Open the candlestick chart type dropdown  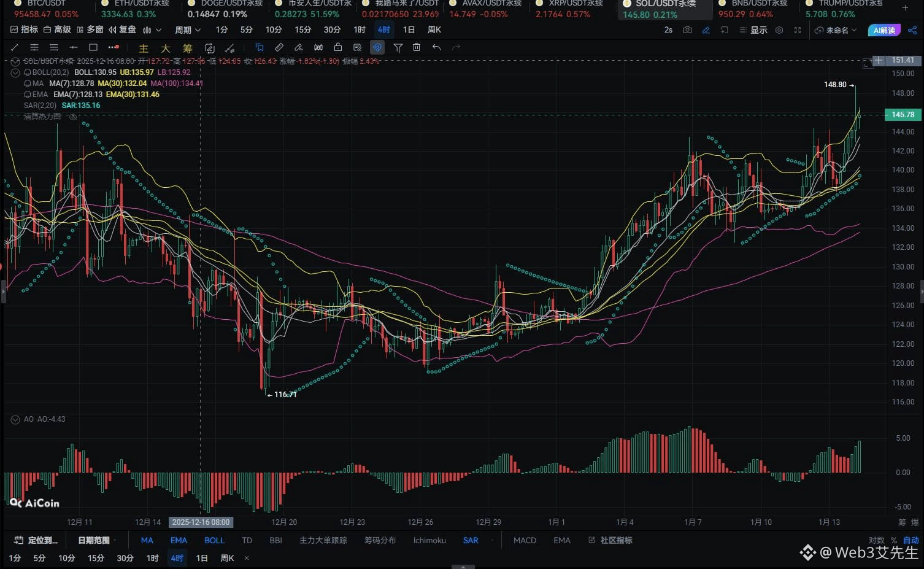click(x=152, y=29)
